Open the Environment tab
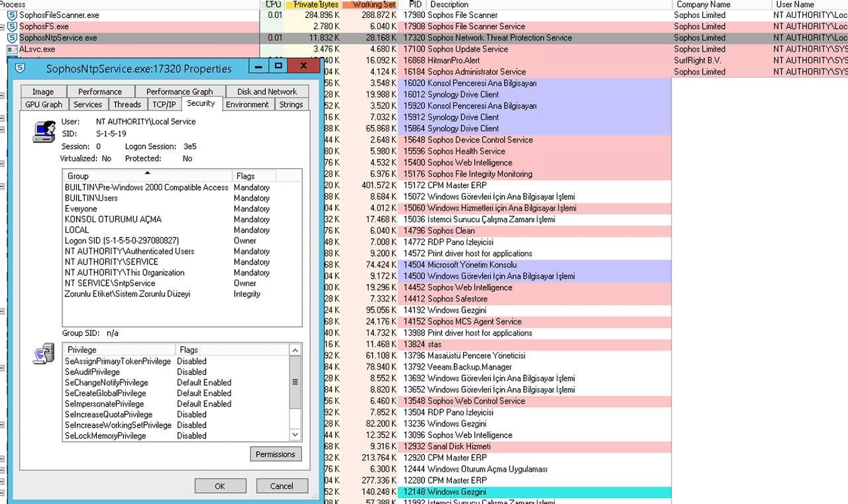Viewport: 848px width, 504px height. click(247, 105)
